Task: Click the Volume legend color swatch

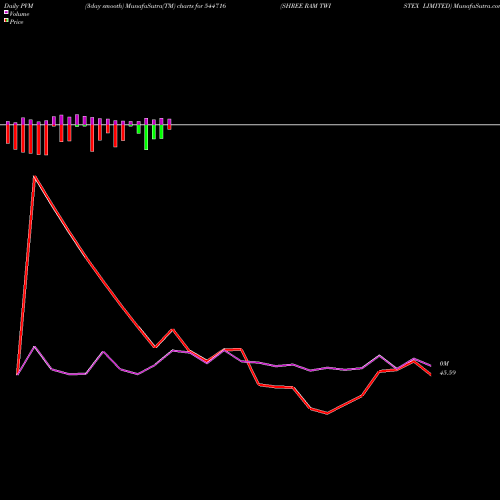Action: (6, 13)
